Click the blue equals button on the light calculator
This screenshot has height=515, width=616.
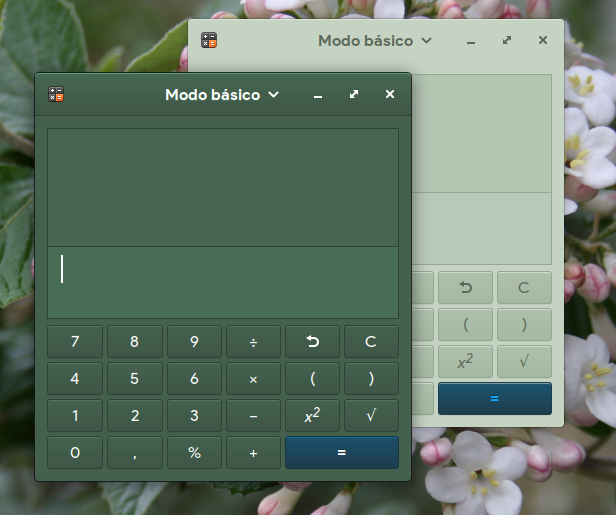pyautogui.click(x=495, y=398)
